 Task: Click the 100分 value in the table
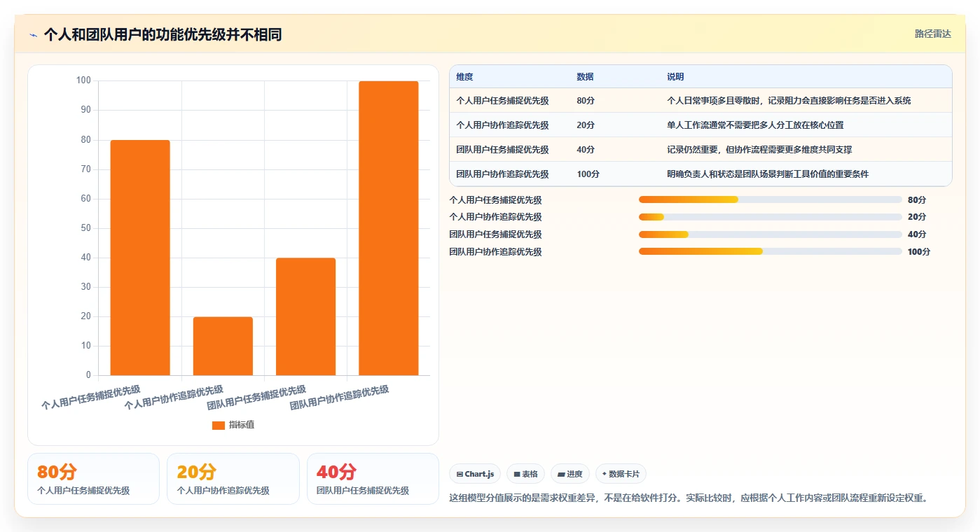click(x=588, y=174)
